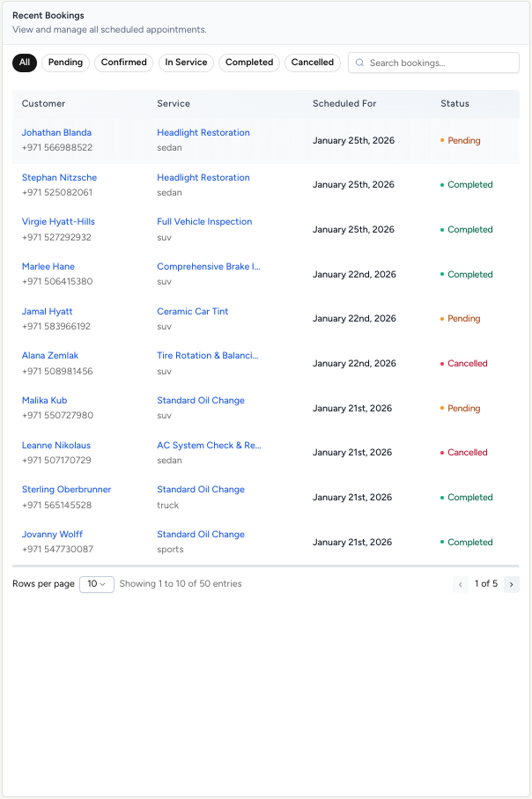
Task: Open Johathan Blanda's customer profile
Action: [x=56, y=132]
